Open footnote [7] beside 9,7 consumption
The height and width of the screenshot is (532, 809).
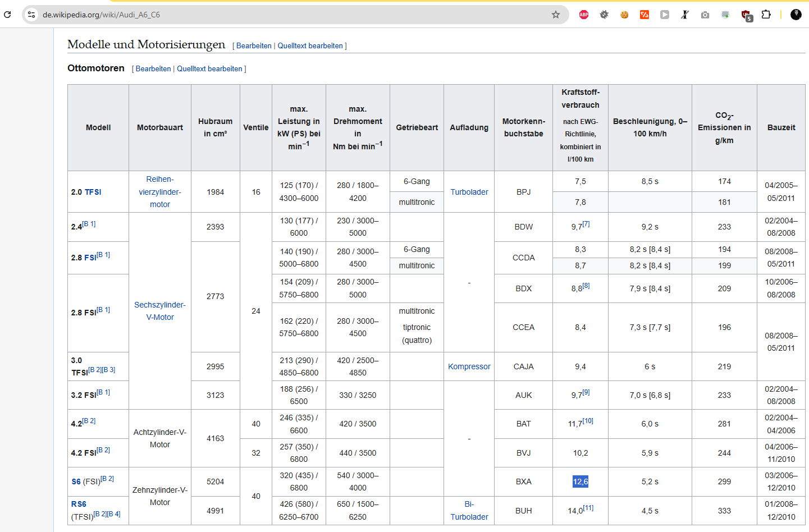[586, 224]
